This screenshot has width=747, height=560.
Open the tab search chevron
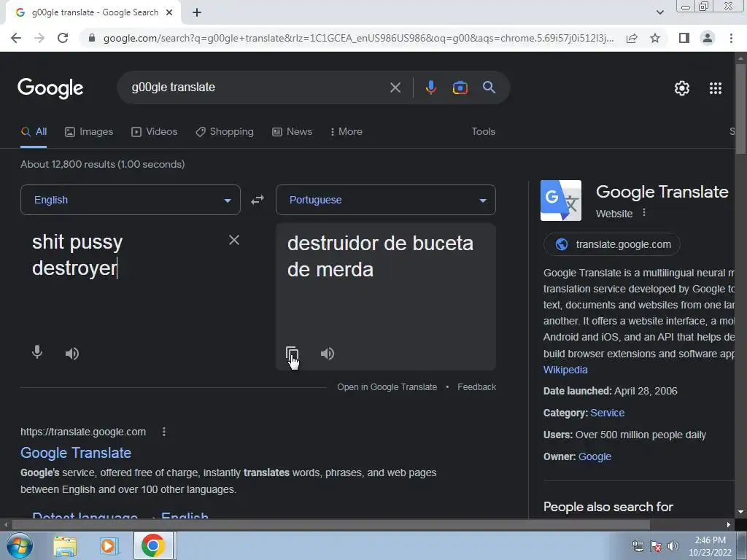(x=659, y=12)
